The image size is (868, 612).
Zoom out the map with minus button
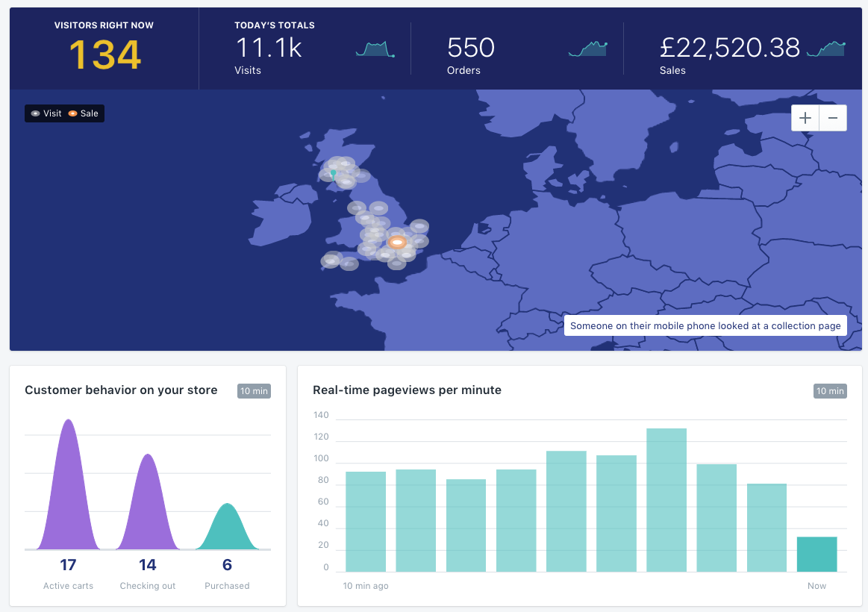click(833, 118)
